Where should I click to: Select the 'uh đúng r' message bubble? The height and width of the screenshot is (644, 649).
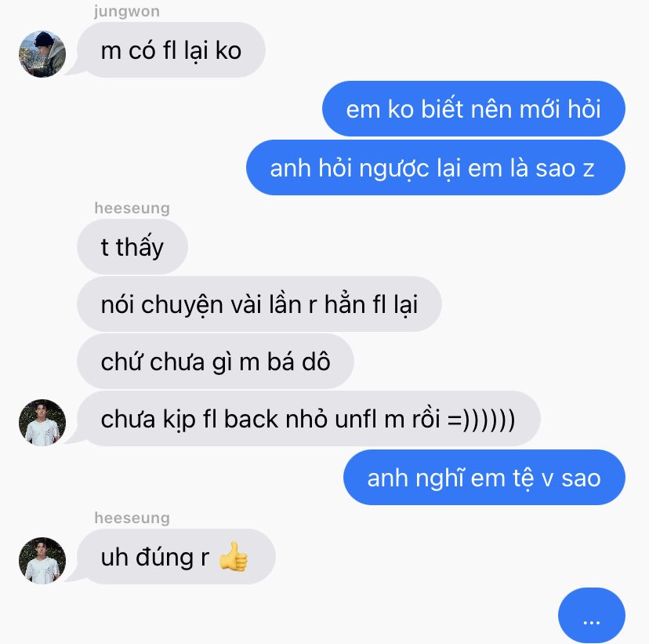click(176, 556)
